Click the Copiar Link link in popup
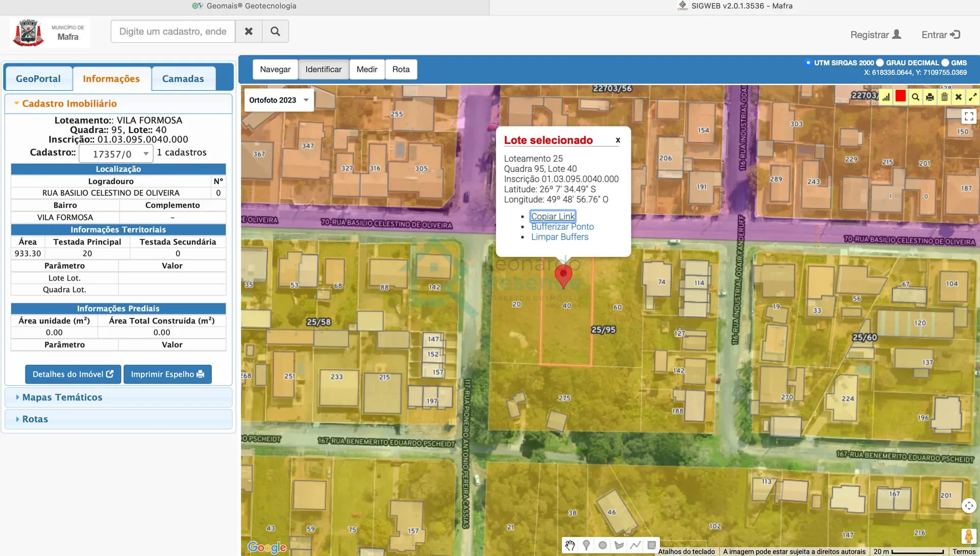 pyautogui.click(x=553, y=216)
